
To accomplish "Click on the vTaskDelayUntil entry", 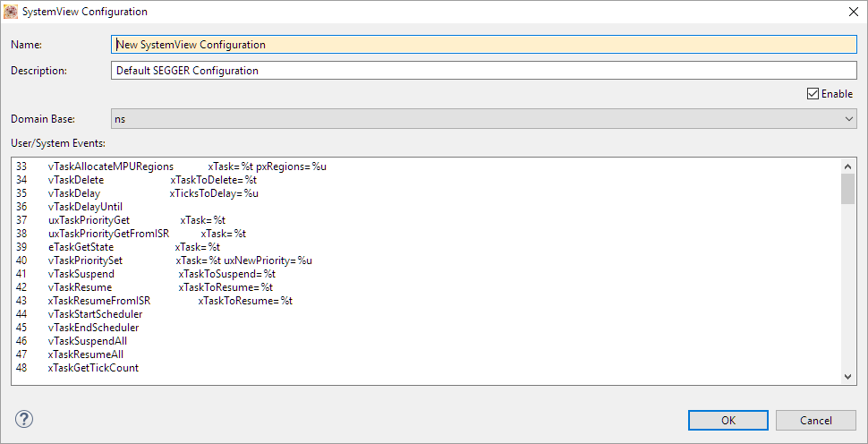I will [85, 207].
